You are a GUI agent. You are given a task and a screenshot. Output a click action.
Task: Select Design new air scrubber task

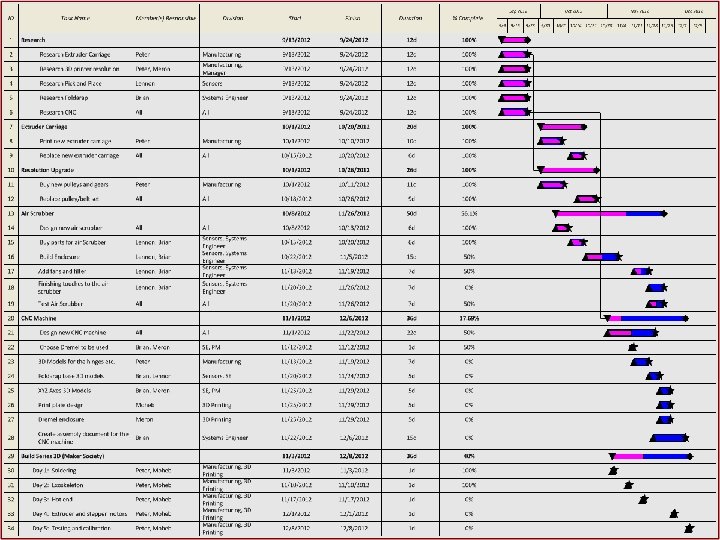click(70, 228)
